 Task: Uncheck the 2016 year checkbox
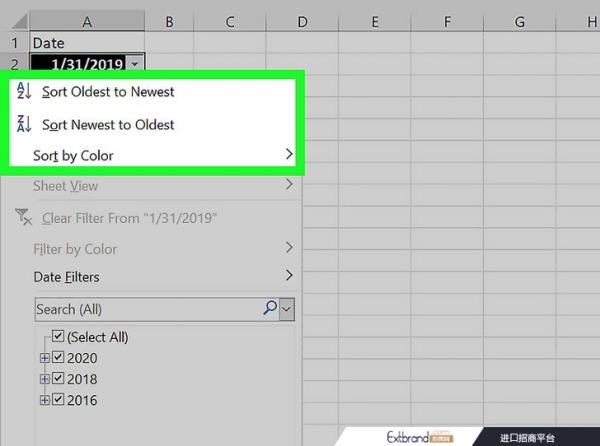(x=58, y=400)
